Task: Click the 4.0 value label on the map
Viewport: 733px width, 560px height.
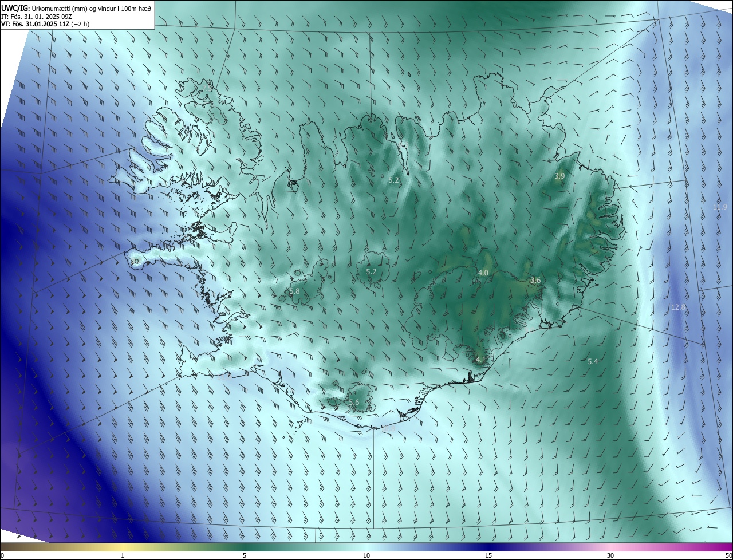Action: (x=483, y=273)
